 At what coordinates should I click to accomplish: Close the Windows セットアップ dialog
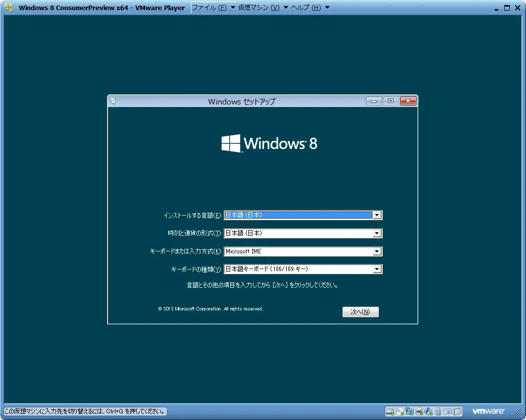pos(408,101)
